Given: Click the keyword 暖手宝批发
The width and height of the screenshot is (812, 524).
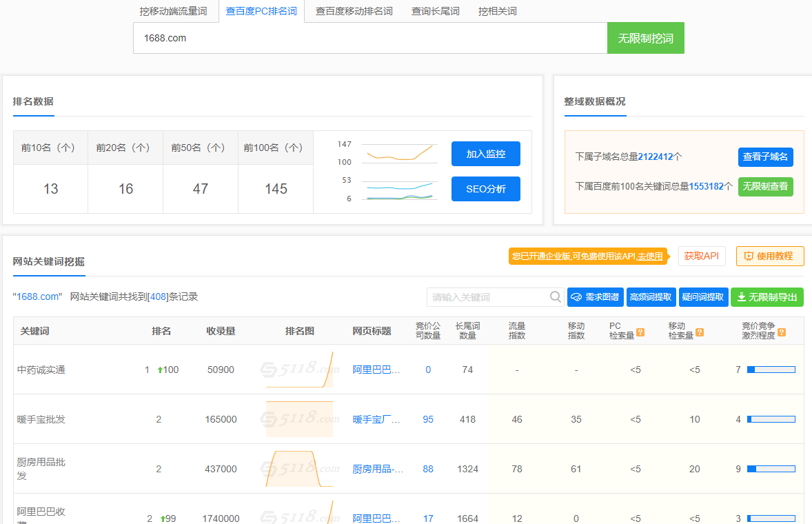Looking at the screenshot, I should (41, 419).
